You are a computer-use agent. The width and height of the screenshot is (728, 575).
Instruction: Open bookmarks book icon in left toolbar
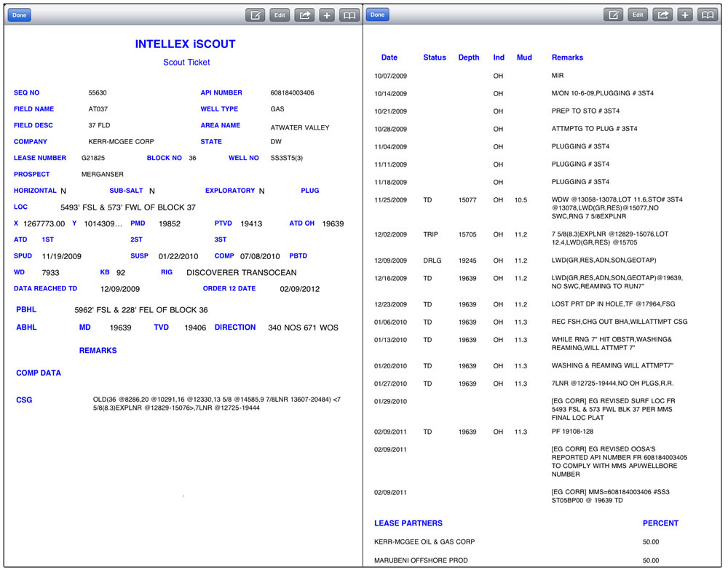(349, 15)
